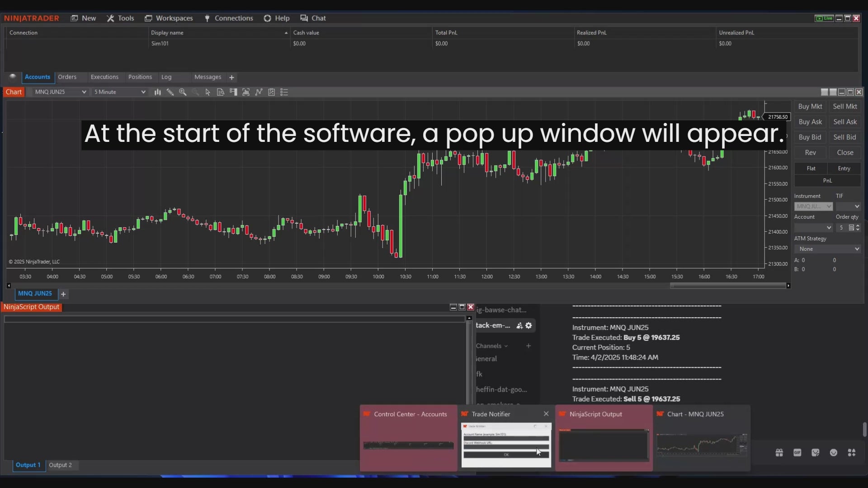Close the Trade Notifier thumbnail preview
The height and width of the screenshot is (488, 868).
(x=546, y=414)
